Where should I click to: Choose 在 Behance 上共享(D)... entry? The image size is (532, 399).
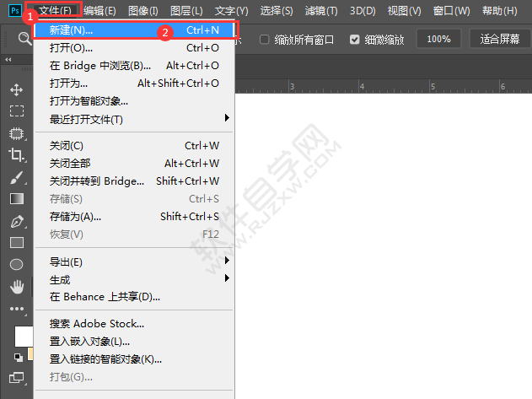click(x=134, y=297)
